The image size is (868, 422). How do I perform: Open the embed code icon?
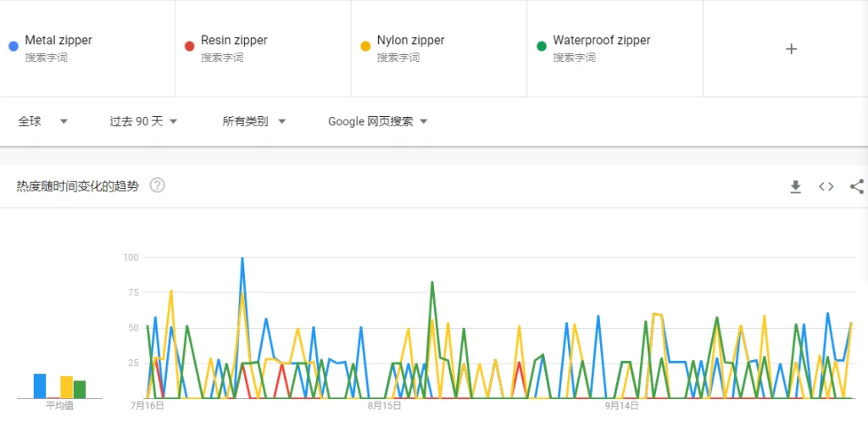(826, 186)
